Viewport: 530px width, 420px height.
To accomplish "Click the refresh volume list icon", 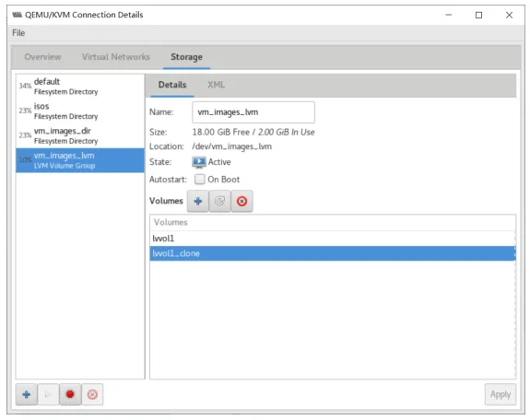I will point(219,201).
